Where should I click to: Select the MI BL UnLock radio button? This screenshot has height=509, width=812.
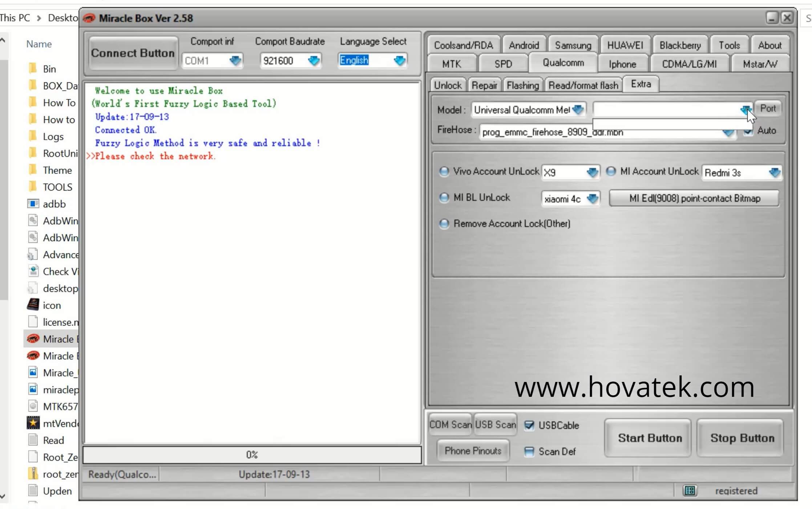pyautogui.click(x=444, y=197)
